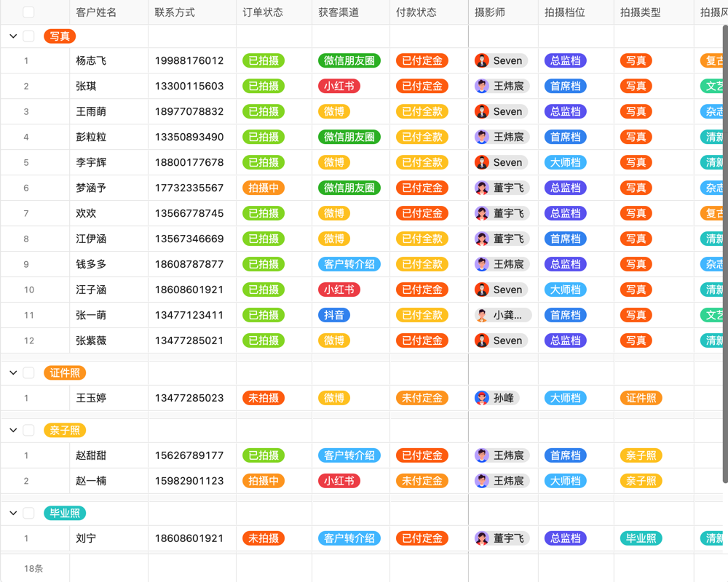The width and height of the screenshot is (728, 582).
Task: Click 孙峰 avatar in 王玉婷 row
Action: tap(482, 398)
